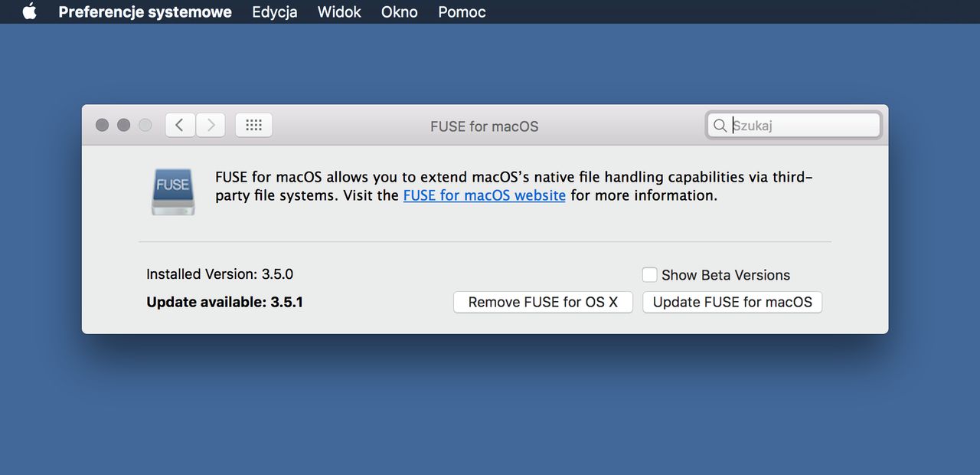Enable Show Beta Versions checkbox
980x475 pixels.
point(649,274)
